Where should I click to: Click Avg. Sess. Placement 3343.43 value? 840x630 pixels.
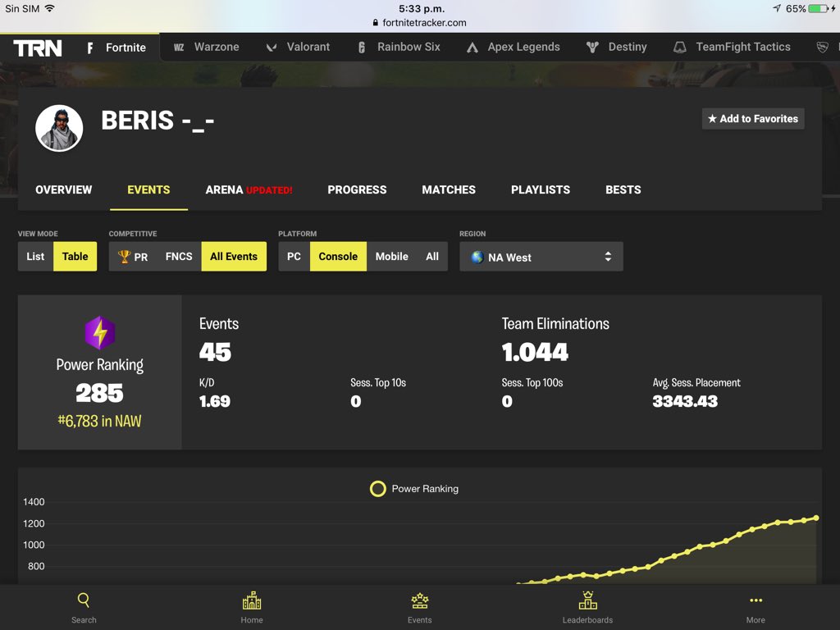coord(685,401)
